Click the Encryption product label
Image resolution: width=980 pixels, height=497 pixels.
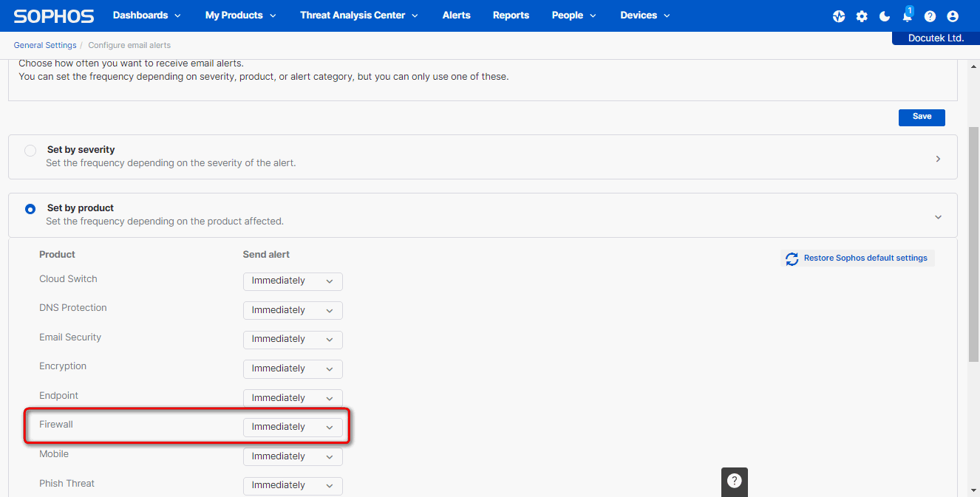click(63, 366)
